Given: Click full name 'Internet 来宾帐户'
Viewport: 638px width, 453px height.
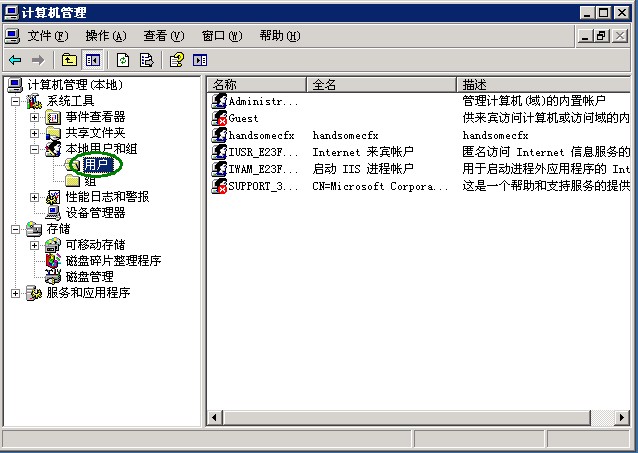Looking at the screenshot, I should pos(363,152).
